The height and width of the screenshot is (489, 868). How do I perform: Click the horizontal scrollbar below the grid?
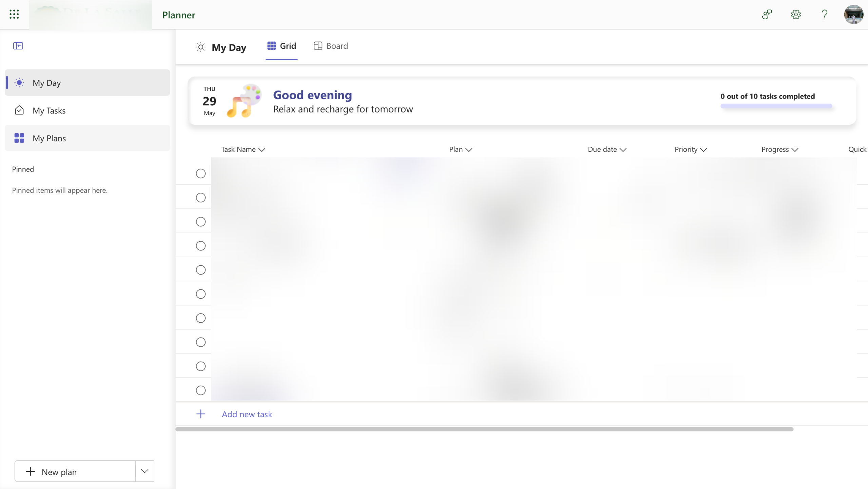point(484,429)
